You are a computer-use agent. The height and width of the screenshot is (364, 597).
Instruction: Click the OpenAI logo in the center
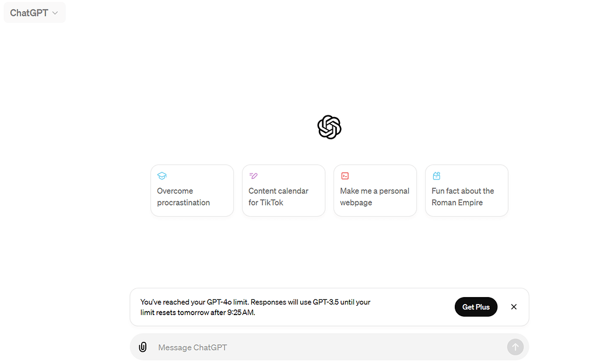point(329,127)
